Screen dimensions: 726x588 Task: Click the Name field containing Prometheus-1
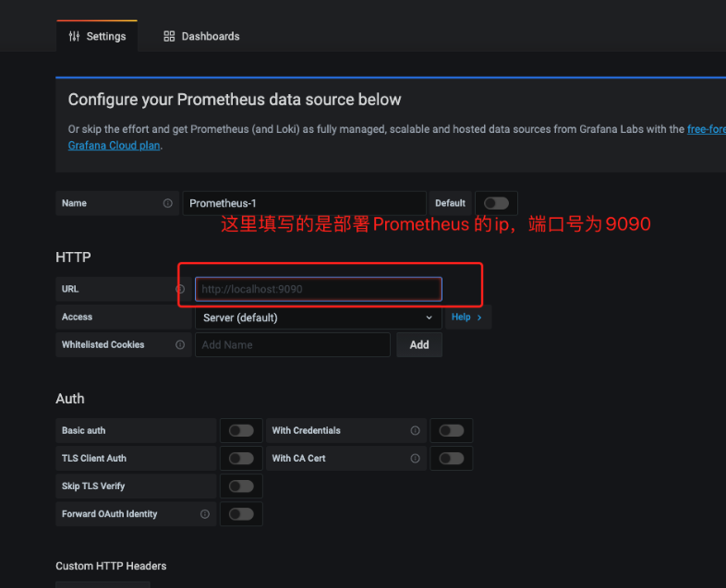(304, 203)
